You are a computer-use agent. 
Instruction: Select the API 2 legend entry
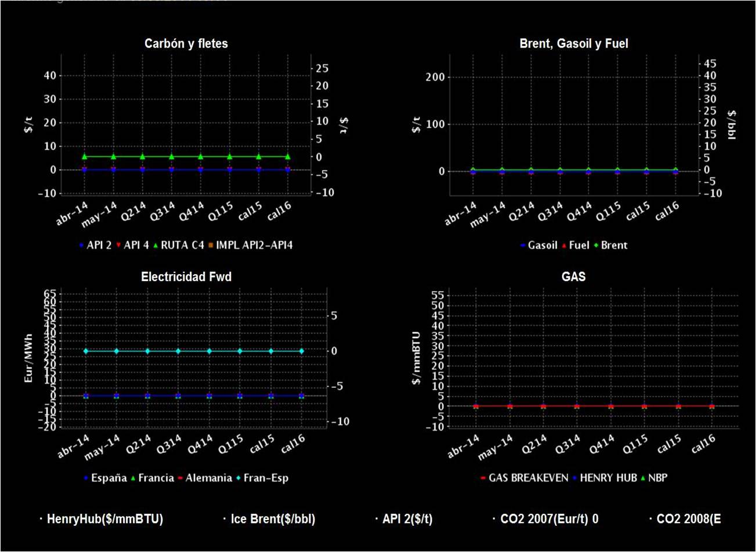(x=95, y=245)
